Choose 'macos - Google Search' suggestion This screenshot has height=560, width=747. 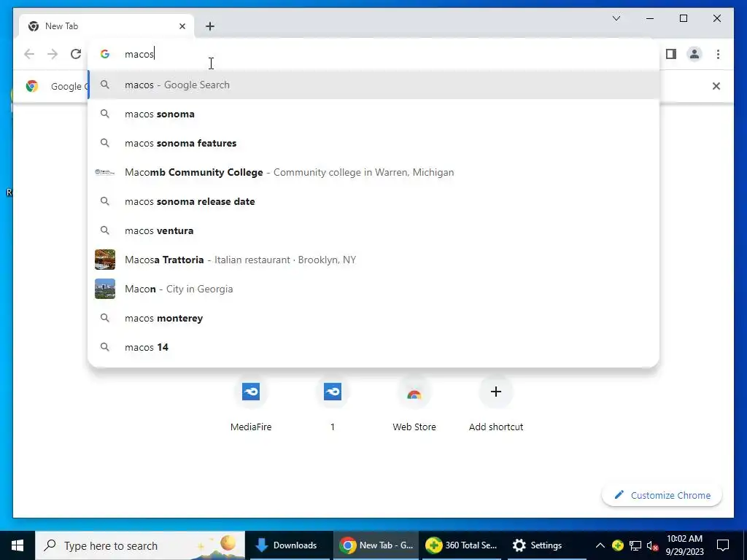click(373, 85)
